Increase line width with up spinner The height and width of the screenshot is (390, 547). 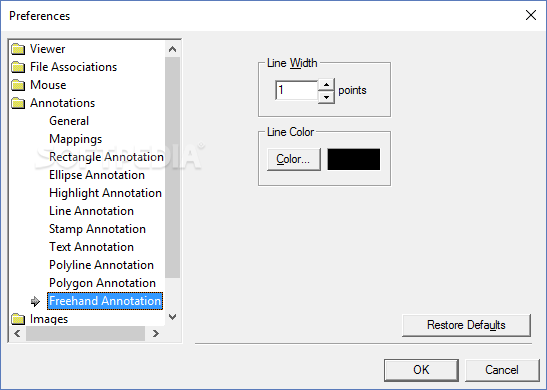326,85
